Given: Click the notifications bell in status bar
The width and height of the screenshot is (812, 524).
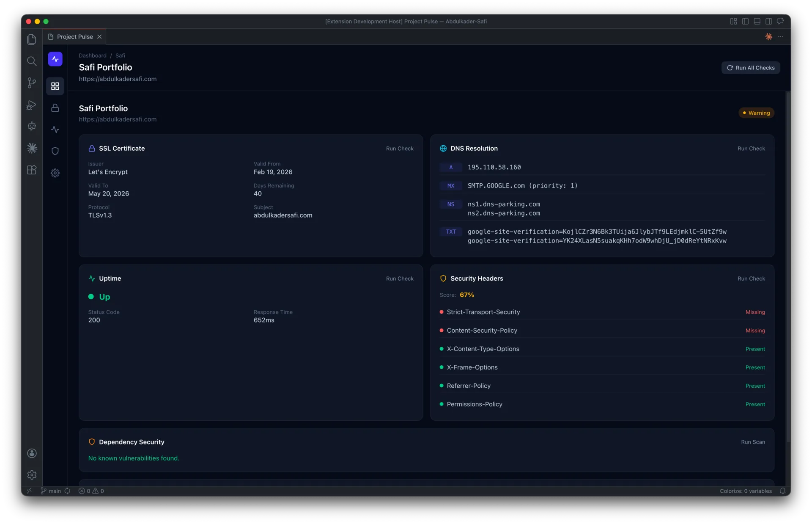Looking at the screenshot, I should (782, 491).
